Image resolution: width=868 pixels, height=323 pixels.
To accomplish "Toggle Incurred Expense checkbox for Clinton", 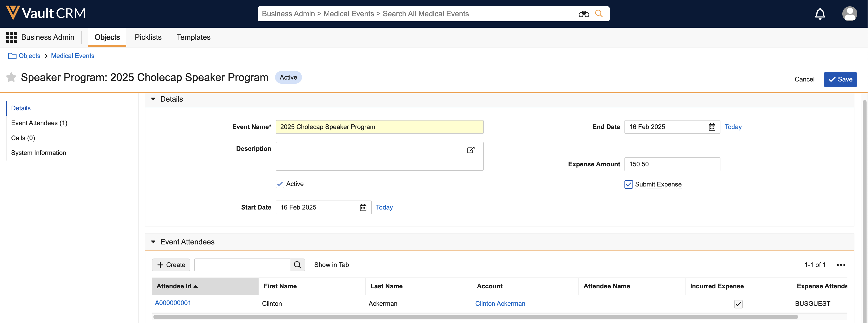I will [738, 304].
